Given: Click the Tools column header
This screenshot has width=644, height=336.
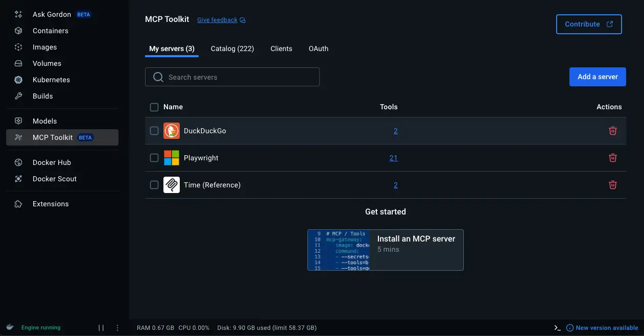Looking at the screenshot, I should (x=389, y=107).
